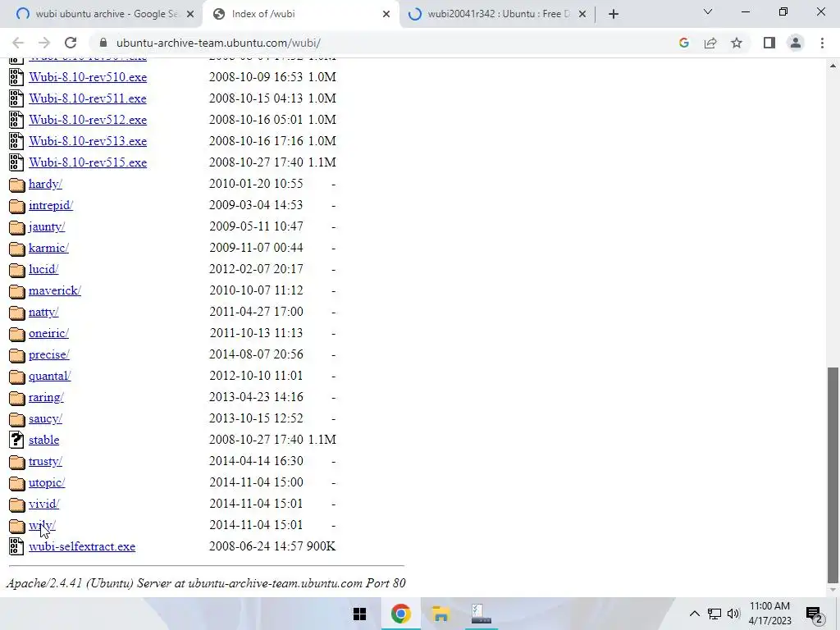Bookmark this page with the star icon
This screenshot has width=840, height=630.
point(737,43)
